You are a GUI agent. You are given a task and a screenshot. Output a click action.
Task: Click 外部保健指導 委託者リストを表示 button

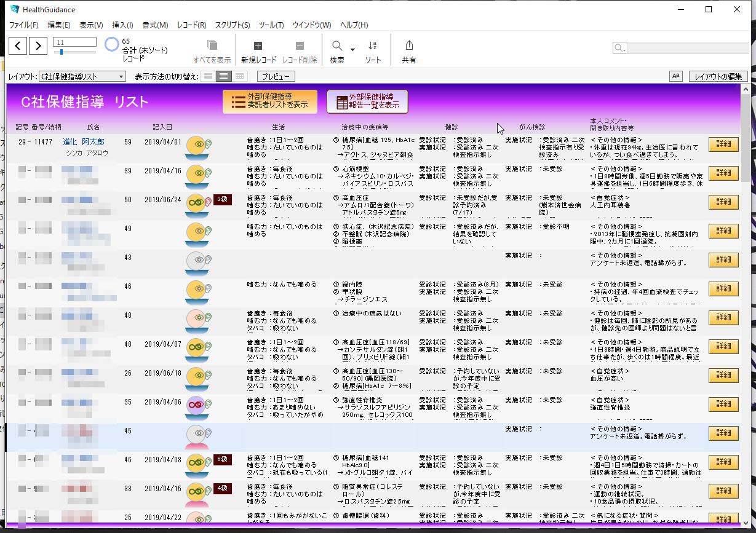pos(270,101)
